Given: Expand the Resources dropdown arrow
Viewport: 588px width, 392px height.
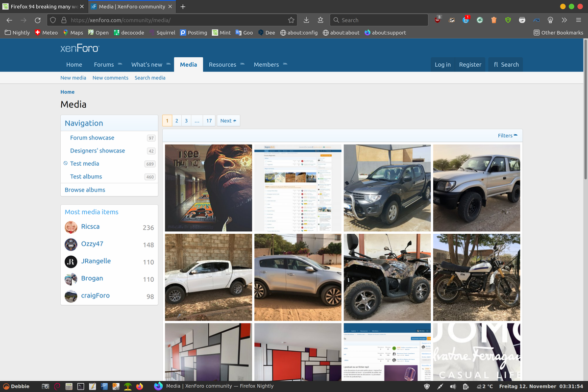Looking at the screenshot, I should coord(242,65).
